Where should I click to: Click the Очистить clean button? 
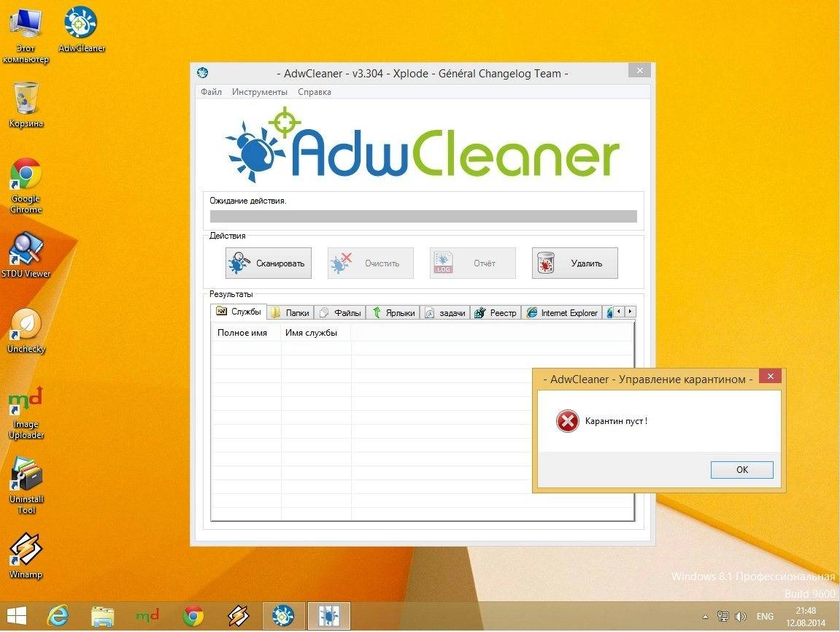click(371, 263)
